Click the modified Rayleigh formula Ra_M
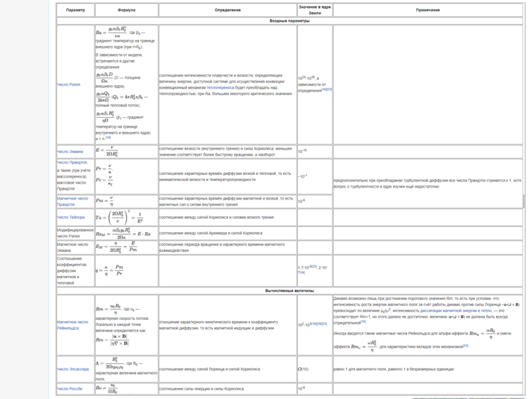Screen dimensions: 532x399 (x=123, y=233)
